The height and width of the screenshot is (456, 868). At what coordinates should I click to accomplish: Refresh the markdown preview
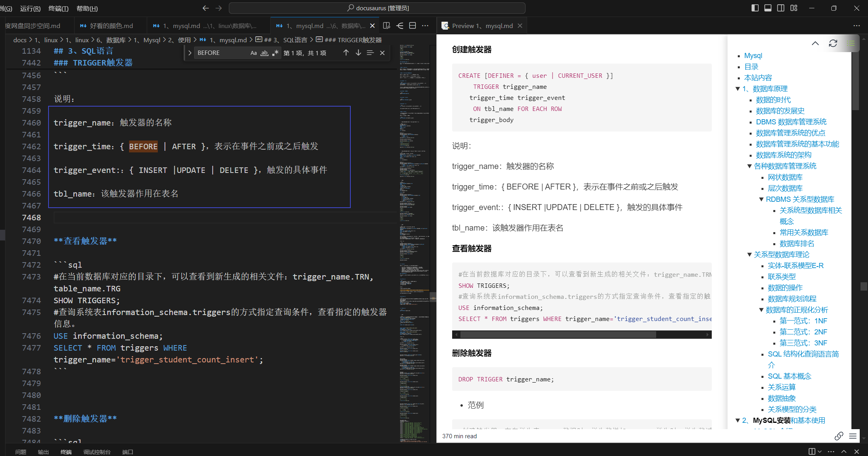(833, 43)
